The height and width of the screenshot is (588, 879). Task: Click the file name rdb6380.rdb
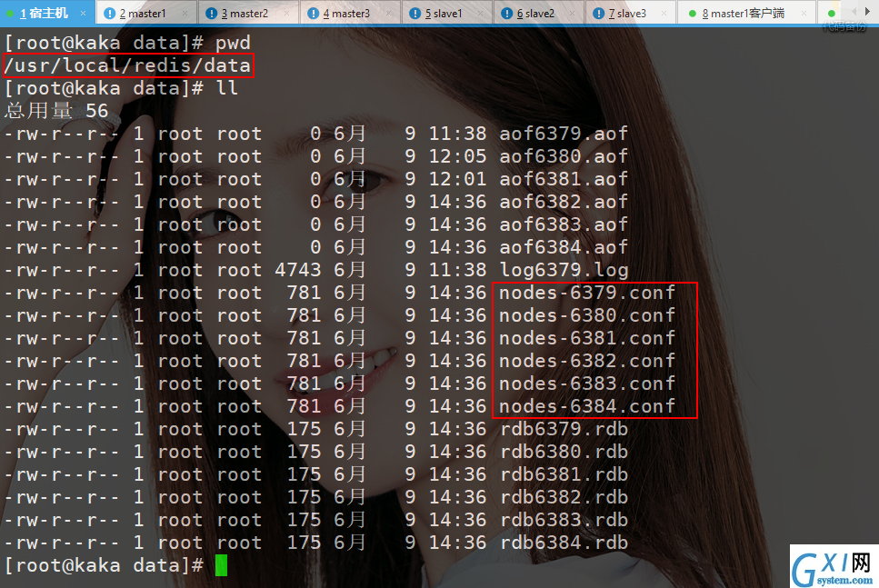pyautogui.click(x=564, y=452)
